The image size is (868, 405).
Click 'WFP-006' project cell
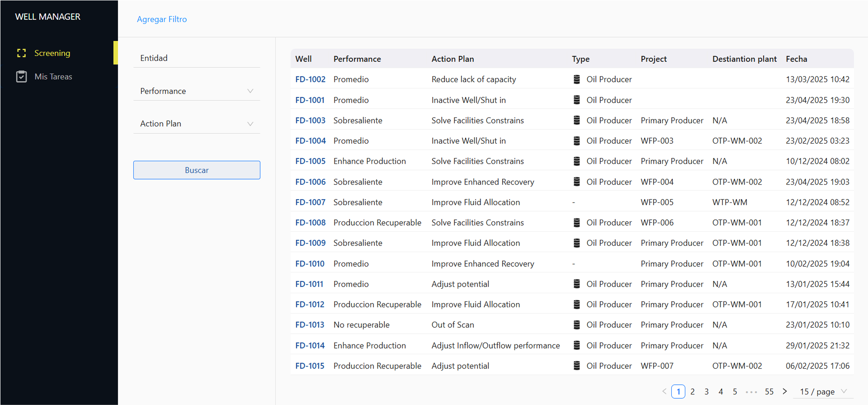tap(657, 222)
